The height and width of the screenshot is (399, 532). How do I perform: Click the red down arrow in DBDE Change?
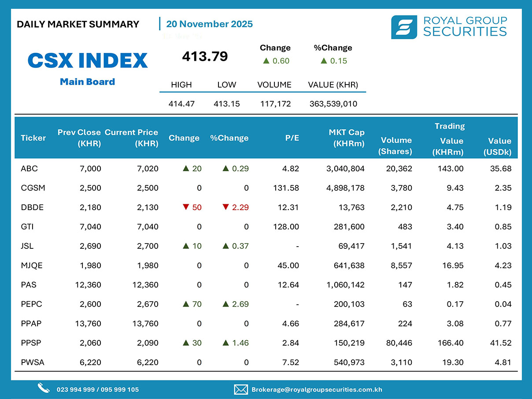(x=185, y=207)
